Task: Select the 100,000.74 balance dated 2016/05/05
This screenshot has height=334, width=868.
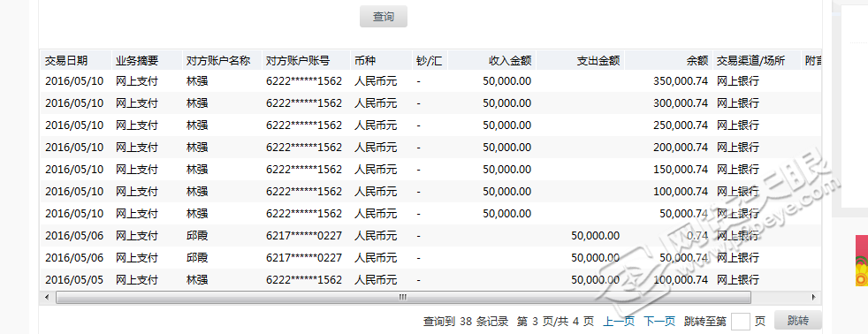Action: [681, 280]
